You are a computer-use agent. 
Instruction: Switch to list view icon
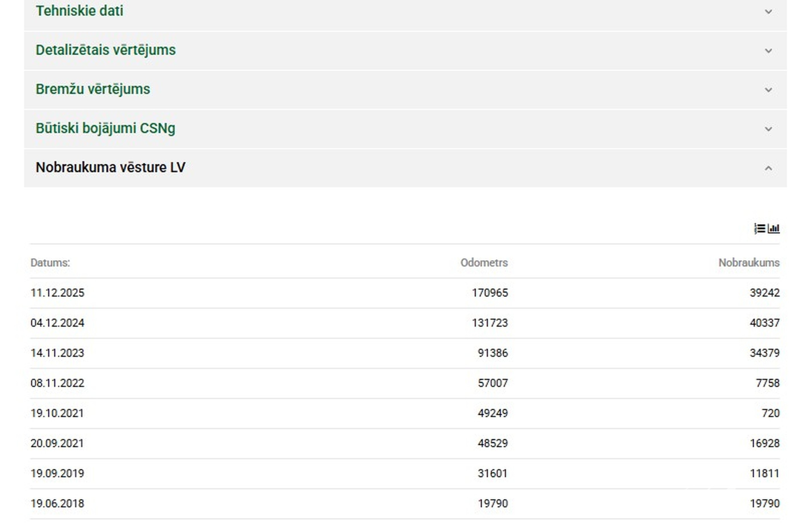(x=760, y=229)
